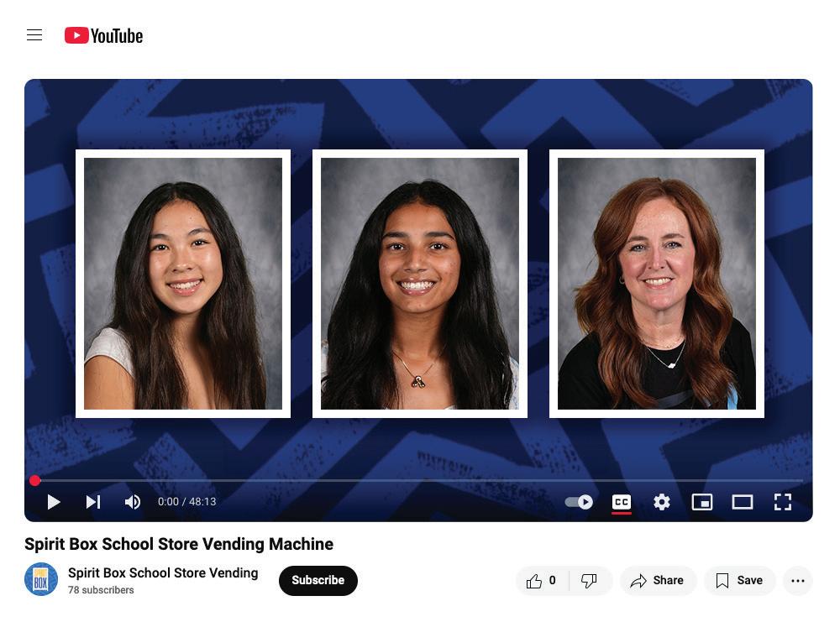Open the video settings gear
The image size is (840, 622).
pos(662,502)
